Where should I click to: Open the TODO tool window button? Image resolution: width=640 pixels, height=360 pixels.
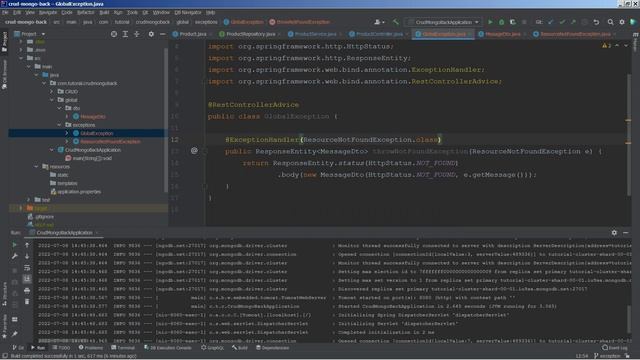point(61,348)
